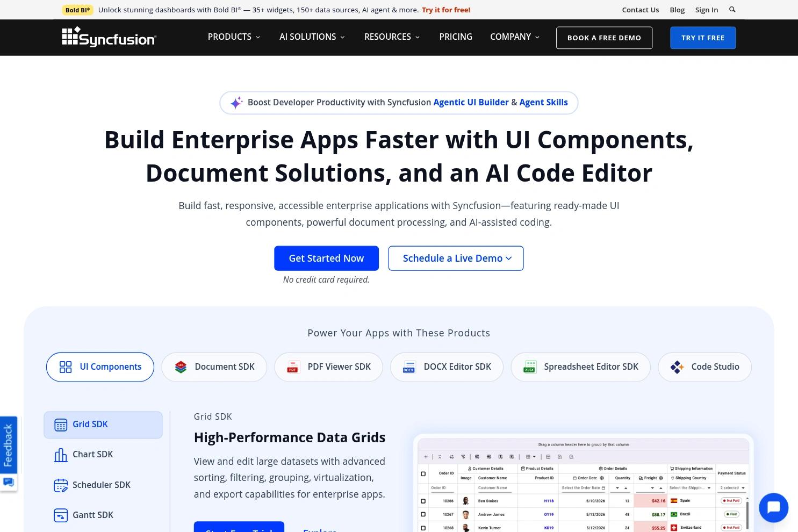Viewport: 798px width, 532px height.
Task: Go to the PRICING page
Action: [456, 37]
